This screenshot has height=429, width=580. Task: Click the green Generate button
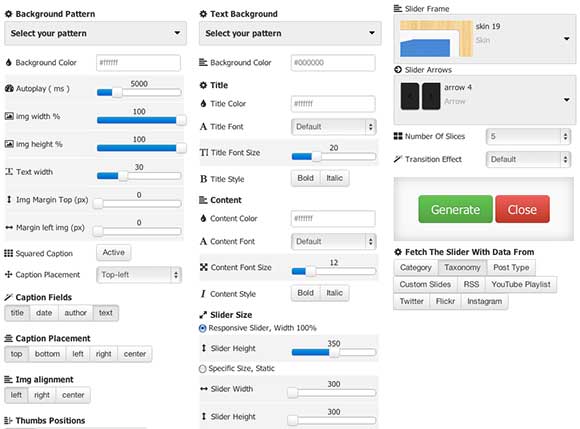pyautogui.click(x=455, y=209)
